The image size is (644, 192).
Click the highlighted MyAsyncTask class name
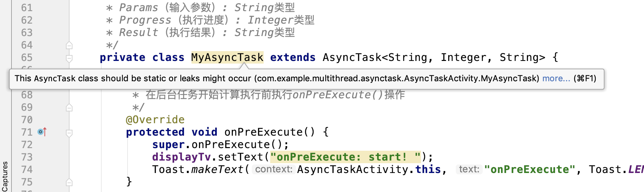(227, 57)
